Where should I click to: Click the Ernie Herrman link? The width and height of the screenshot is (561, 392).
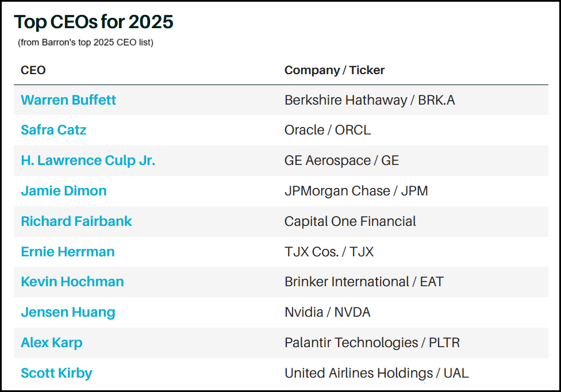pos(68,252)
